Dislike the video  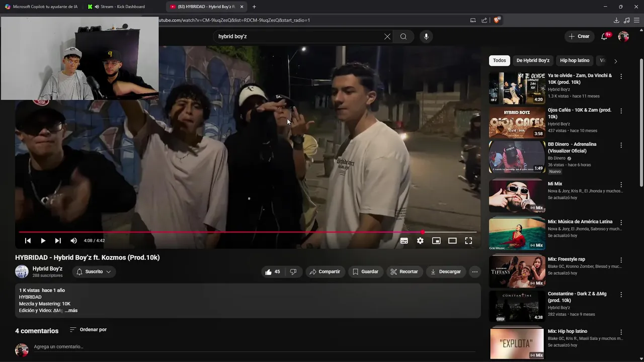pyautogui.click(x=293, y=271)
